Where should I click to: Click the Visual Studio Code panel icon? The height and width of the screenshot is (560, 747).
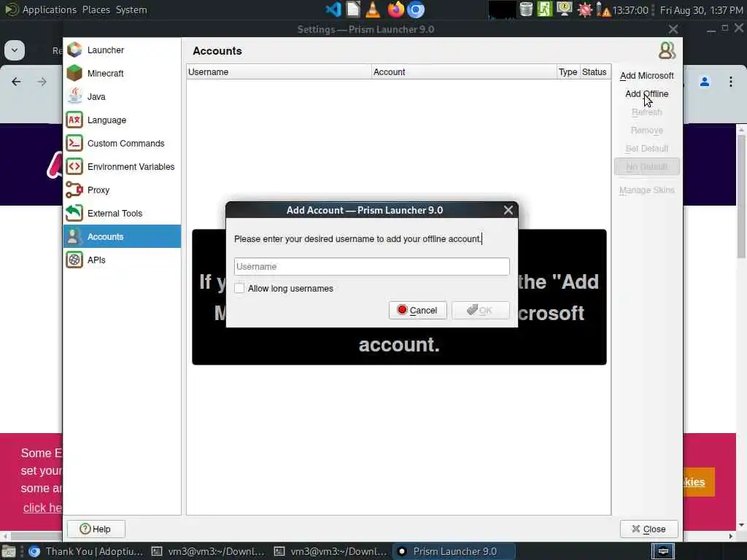pyautogui.click(x=333, y=9)
